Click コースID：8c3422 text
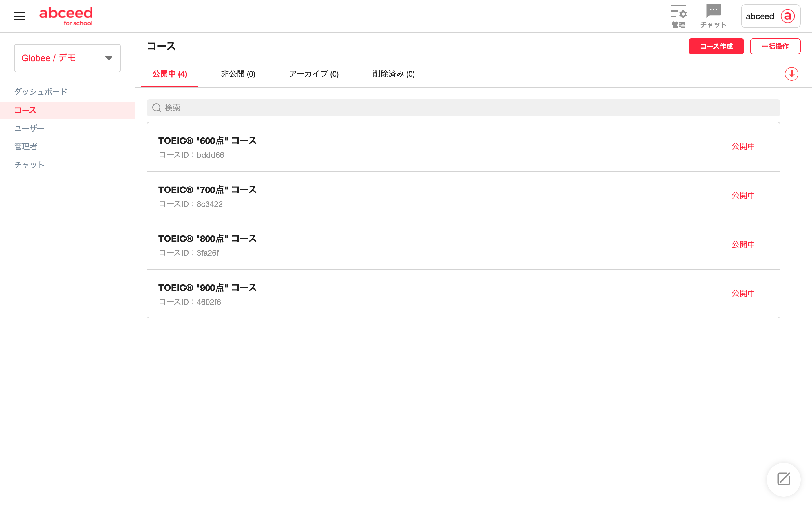 [x=191, y=204]
